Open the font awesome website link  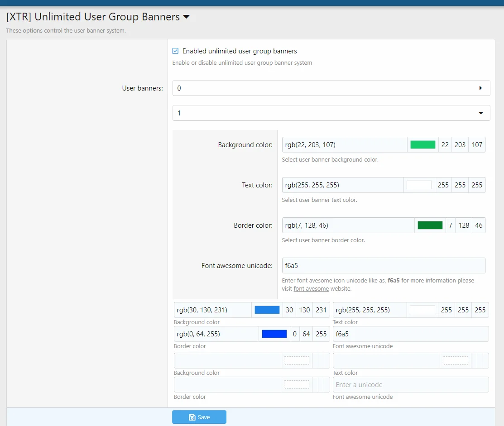[x=311, y=288]
